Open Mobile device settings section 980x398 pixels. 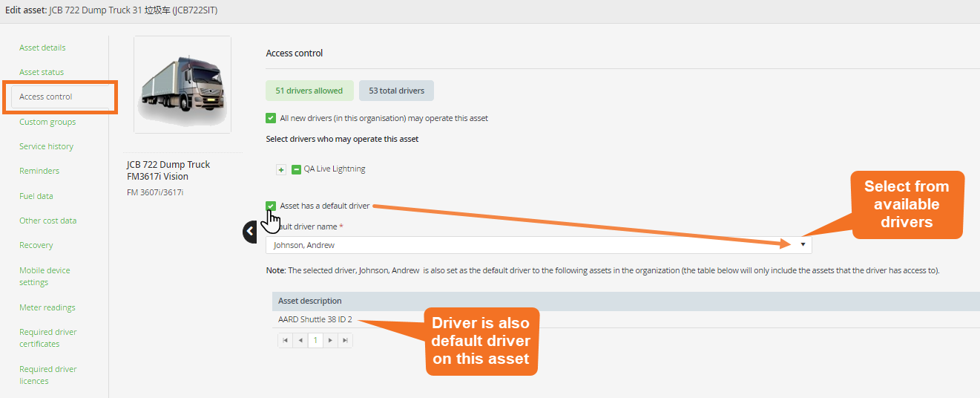coord(45,276)
